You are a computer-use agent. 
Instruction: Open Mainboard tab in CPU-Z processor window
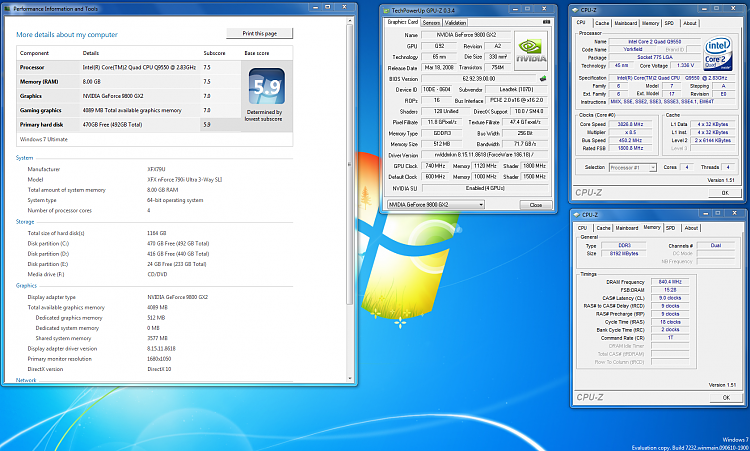click(626, 23)
